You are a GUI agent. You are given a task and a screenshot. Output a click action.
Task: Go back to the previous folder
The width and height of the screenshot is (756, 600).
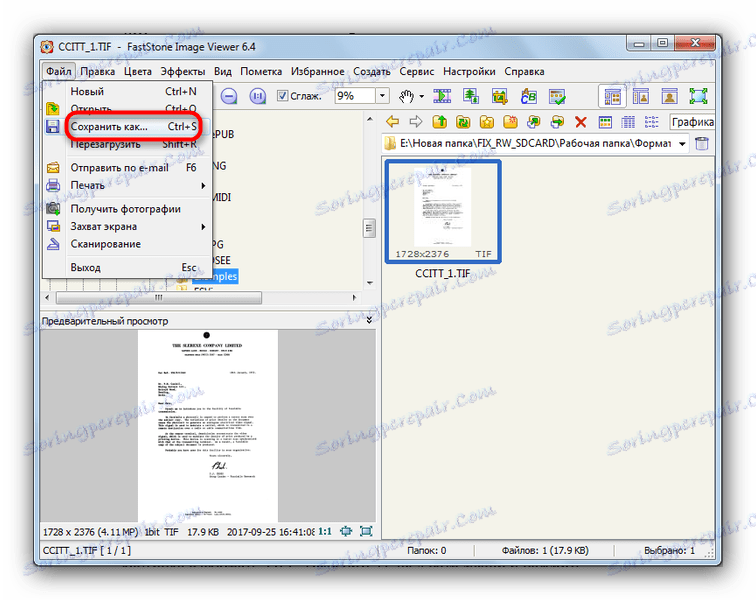tap(392, 122)
